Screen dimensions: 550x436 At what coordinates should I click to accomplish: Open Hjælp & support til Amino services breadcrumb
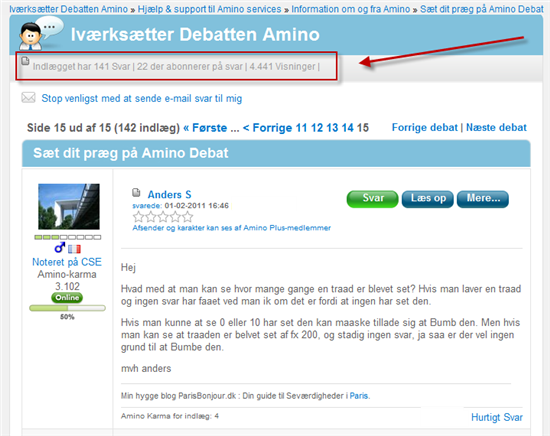(209, 9)
